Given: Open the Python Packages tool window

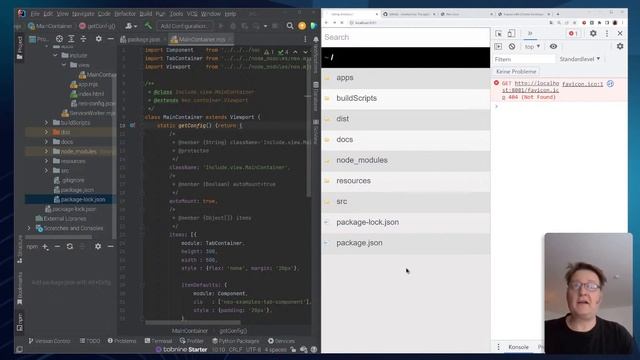Looking at the screenshot, I should coord(236,341).
